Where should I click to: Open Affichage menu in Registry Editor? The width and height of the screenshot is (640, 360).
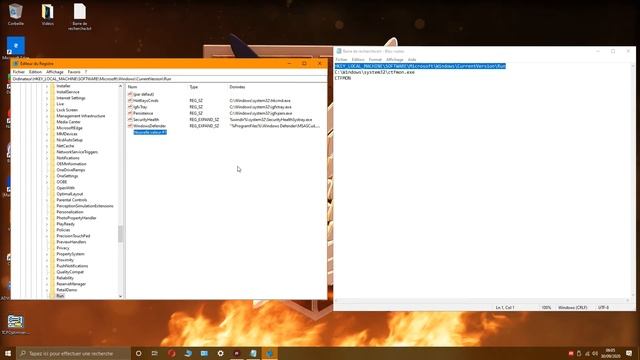pos(55,72)
